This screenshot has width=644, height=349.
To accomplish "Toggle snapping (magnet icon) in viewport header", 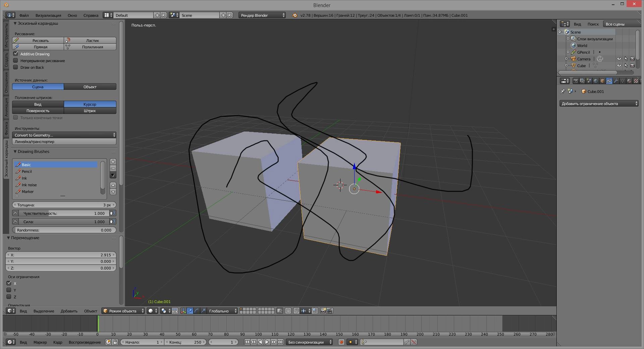I will pos(297,311).
